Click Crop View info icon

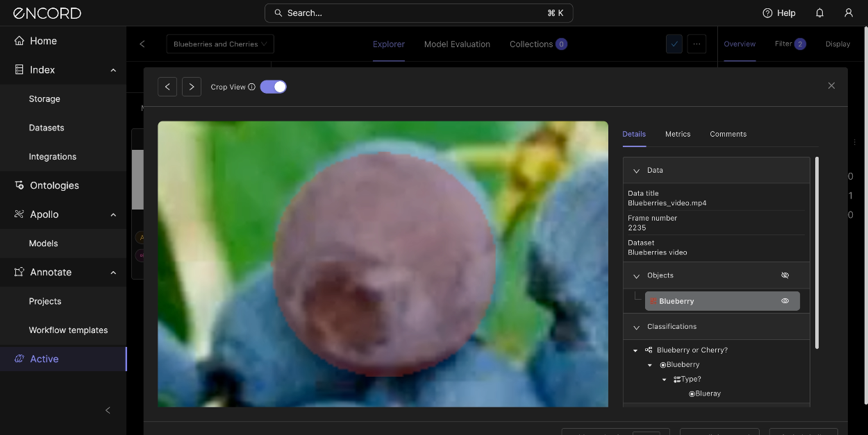(x=251, y=87)
